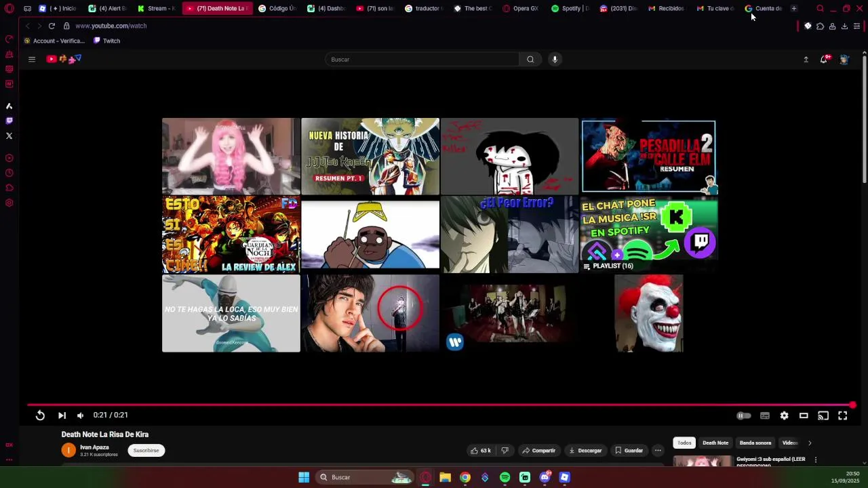
Task: Enter fullscreen mode
Action: pyautogui.click(x=842, y=415)
